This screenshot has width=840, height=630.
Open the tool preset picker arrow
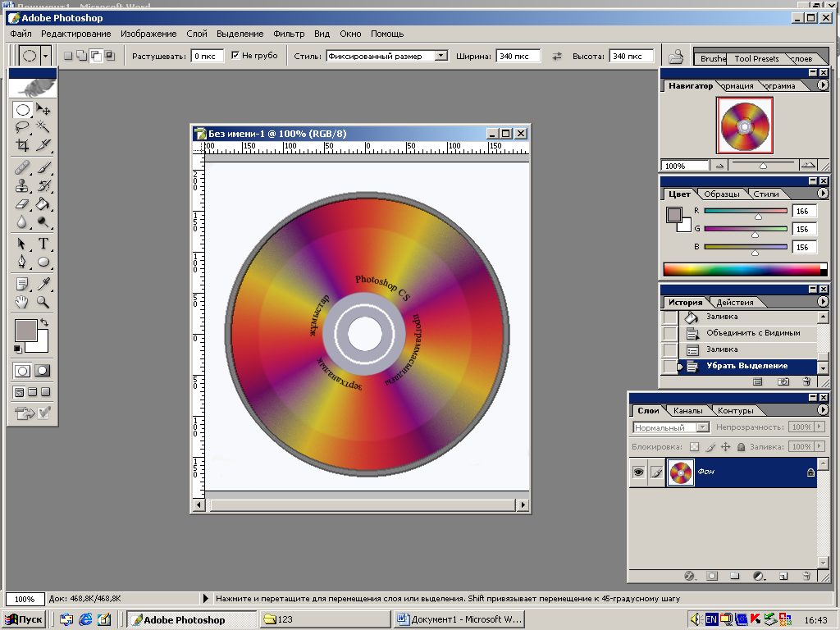point(46,56)
